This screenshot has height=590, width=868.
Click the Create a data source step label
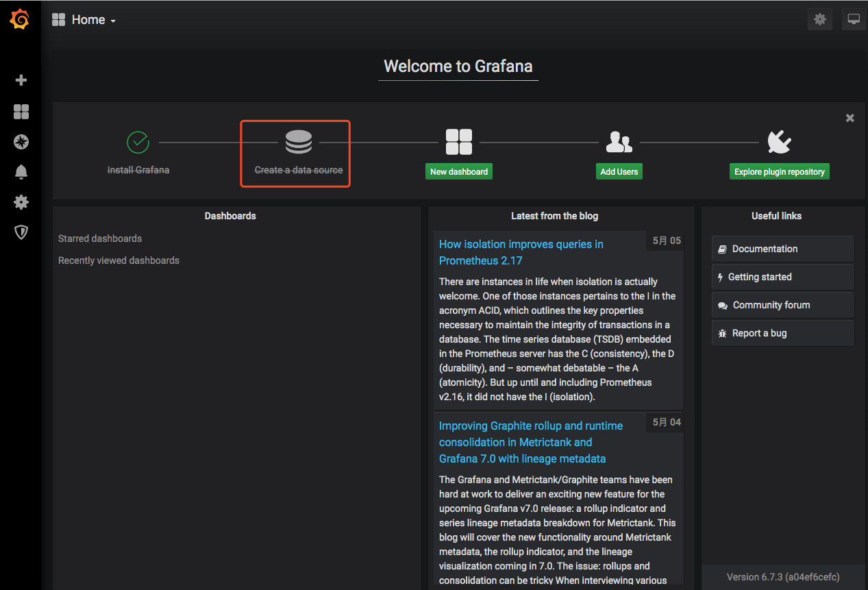coord(299,170)
